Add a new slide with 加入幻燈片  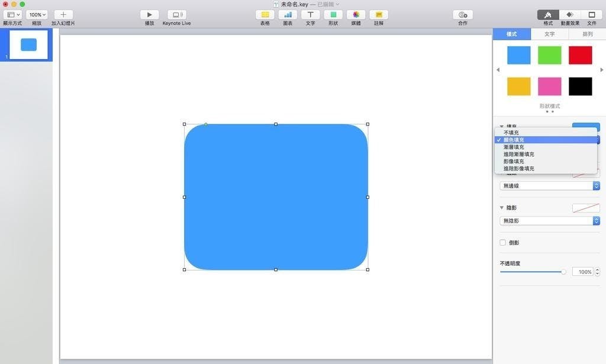click(x=63, y=15)
